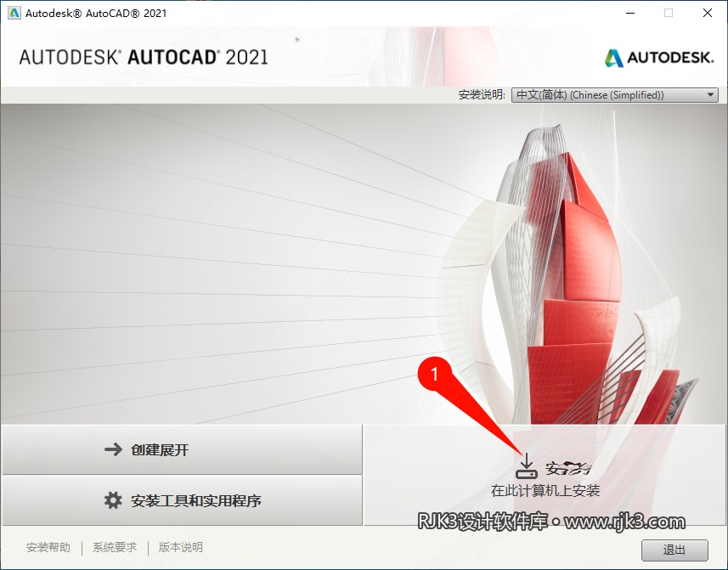The image size is (728, 570).
Task: Click the install download icon
Action: pyautogui.click(x=527, y=466)
